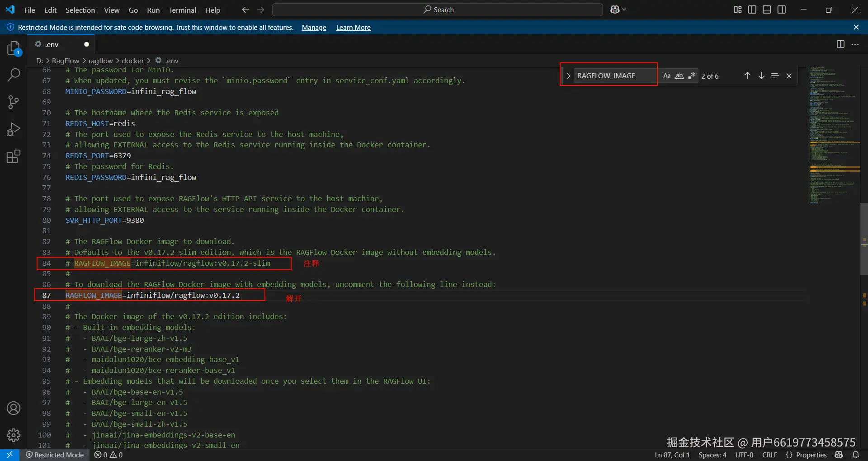Image resolution: width=868 pixels, height=461 pixels.
Task: Click the SVR_HTTP_PORT=9380 line
Action: pyautogui.click(x=105, y=220)
